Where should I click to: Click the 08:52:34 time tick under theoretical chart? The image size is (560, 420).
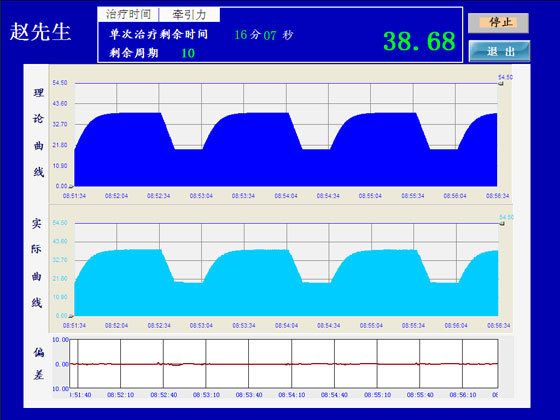[x=159, y=196]
